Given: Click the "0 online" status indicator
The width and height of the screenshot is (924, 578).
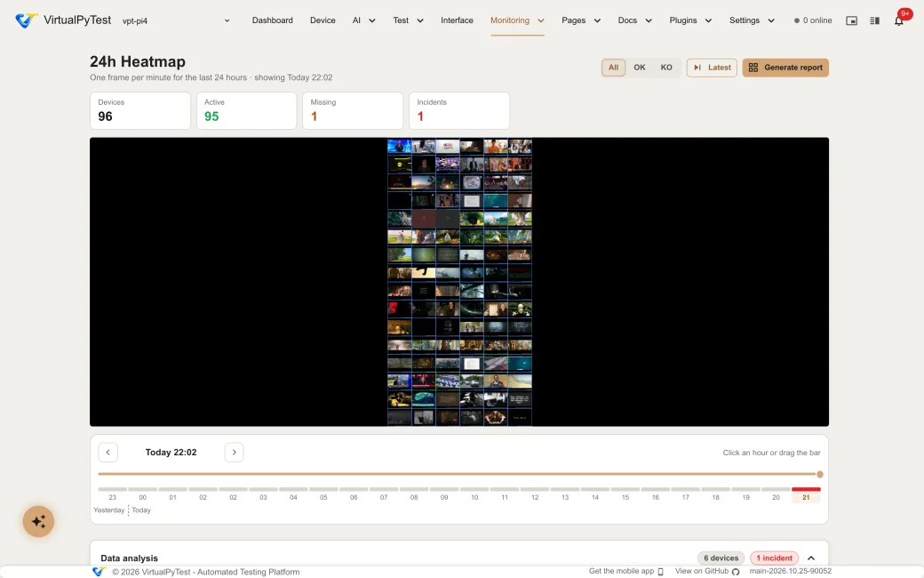Looking at the screenshot, I should (813, 20).
